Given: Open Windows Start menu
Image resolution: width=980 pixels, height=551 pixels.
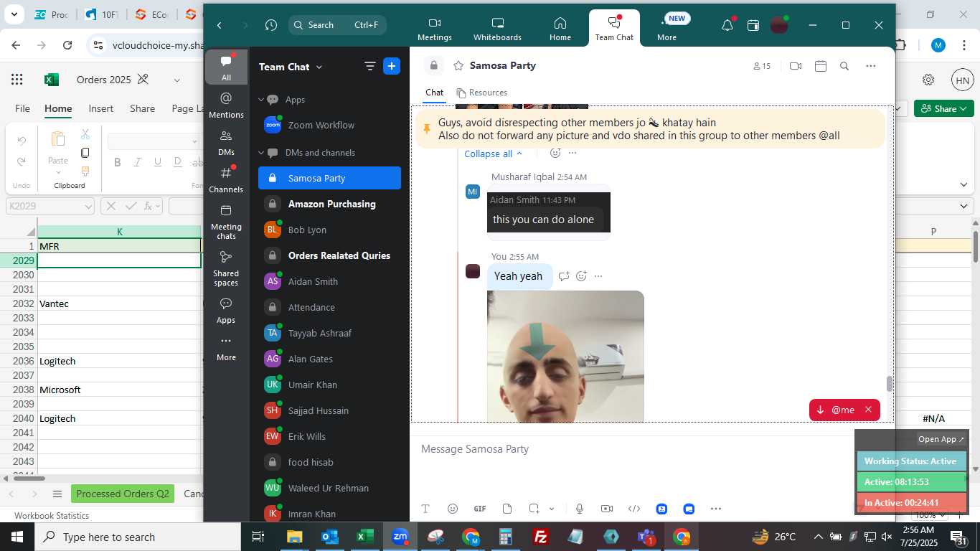Looking at the screenshot, I should click(x=17, y=537).
